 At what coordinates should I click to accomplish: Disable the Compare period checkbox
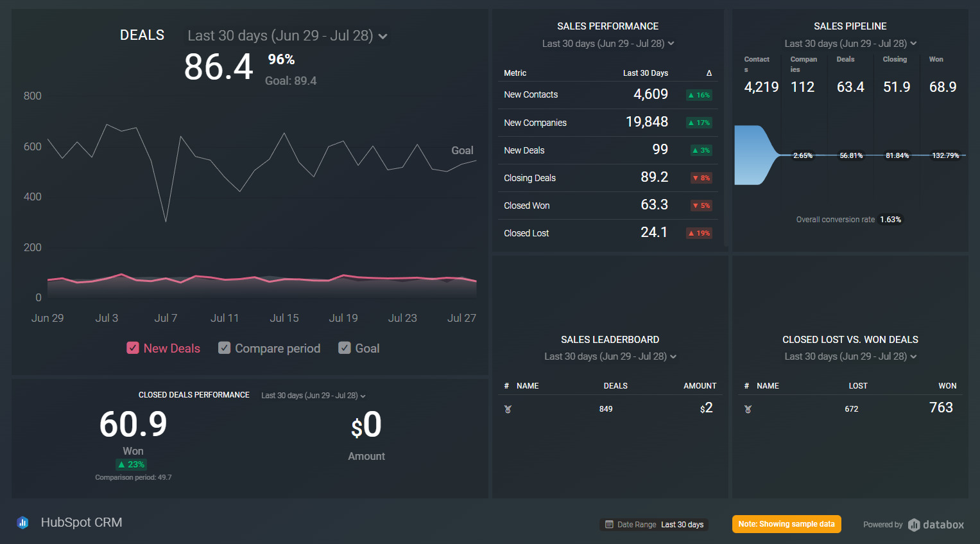click(224, 347)
